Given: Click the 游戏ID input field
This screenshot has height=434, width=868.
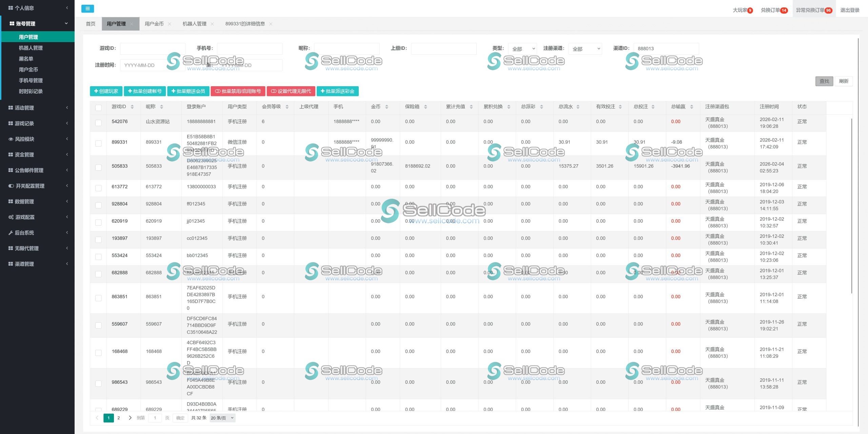Looking at the screenshot, I should (x=153, y=49).
